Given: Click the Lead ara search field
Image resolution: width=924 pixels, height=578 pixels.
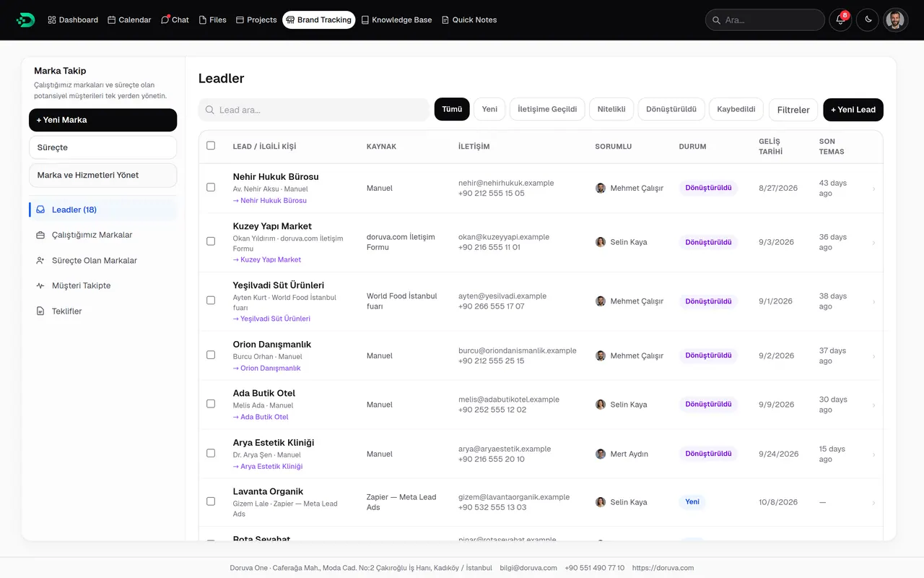Looking at the screenshot, I should (x=313, y=110).
